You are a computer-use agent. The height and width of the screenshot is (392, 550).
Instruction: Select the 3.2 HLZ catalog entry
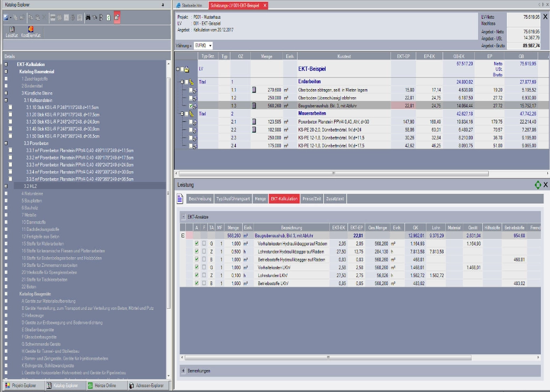[30, 186]
